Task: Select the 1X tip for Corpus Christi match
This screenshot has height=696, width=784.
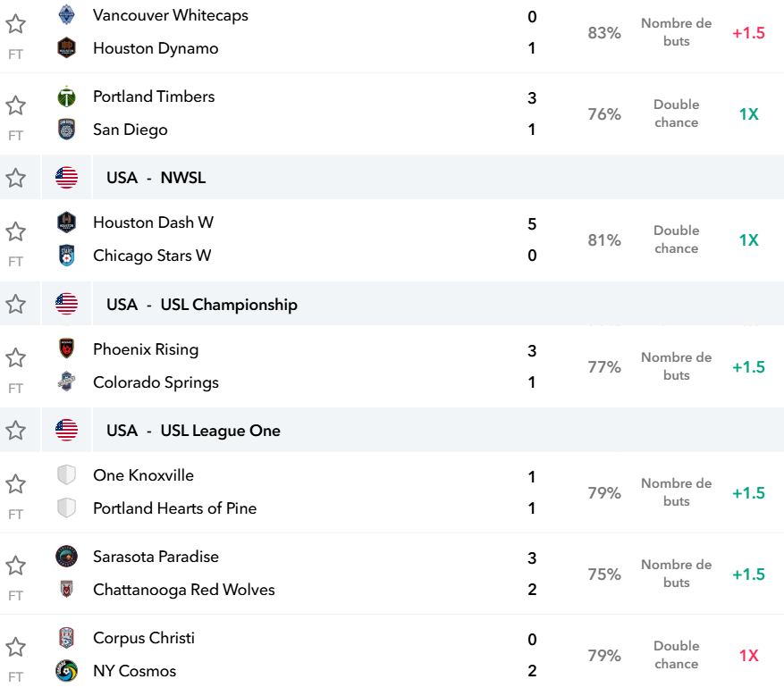Action: (x=748, y=655)
